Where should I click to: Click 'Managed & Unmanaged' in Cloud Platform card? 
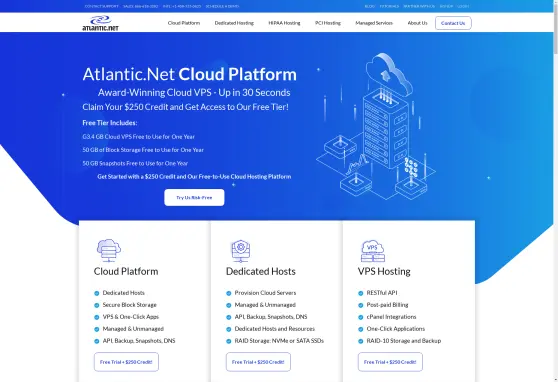click(133, 329)
